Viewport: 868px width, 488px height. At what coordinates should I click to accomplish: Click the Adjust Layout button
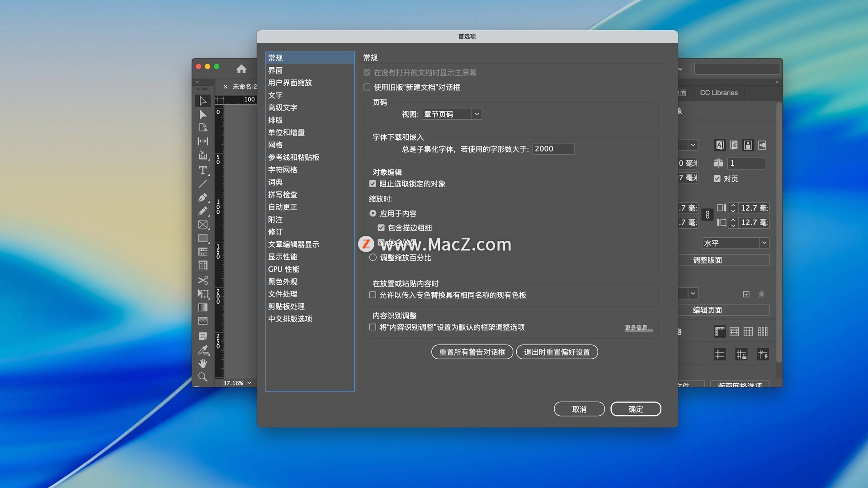pos(723,260)
